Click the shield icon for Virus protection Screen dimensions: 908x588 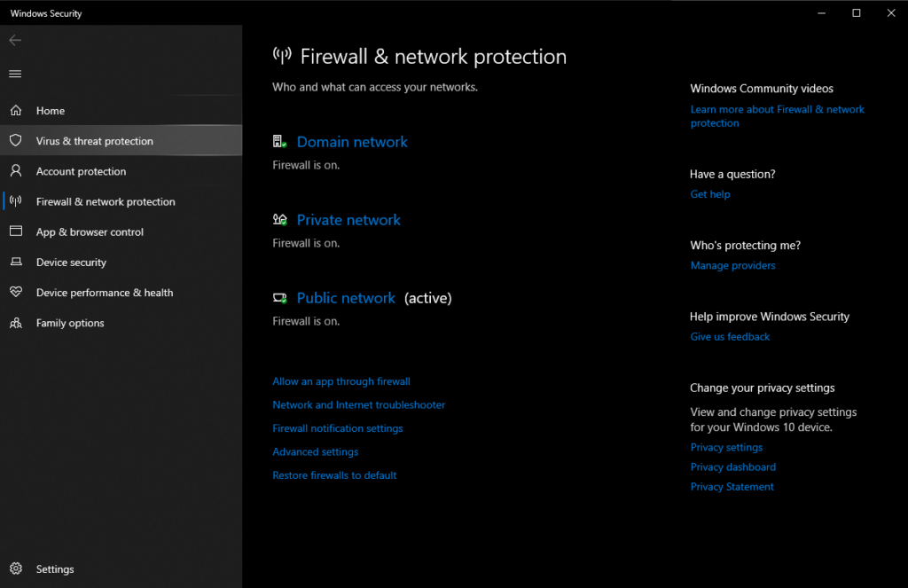(x=16, y=140)
